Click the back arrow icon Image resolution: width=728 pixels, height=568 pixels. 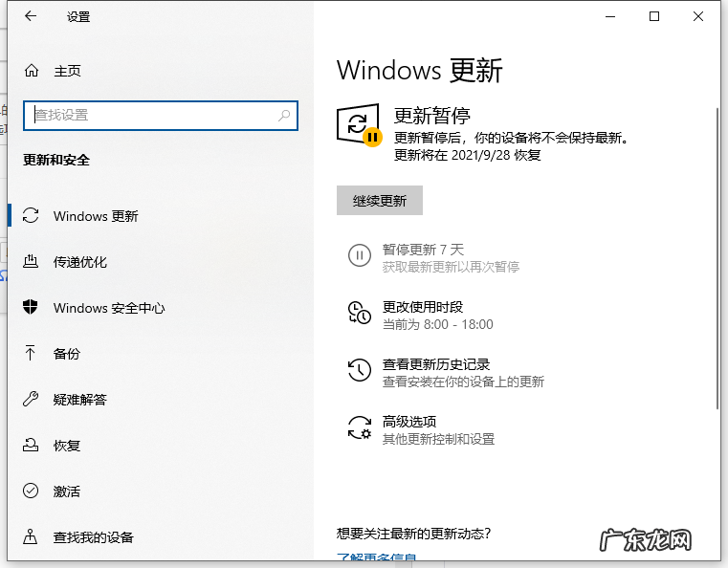point(31,16)
